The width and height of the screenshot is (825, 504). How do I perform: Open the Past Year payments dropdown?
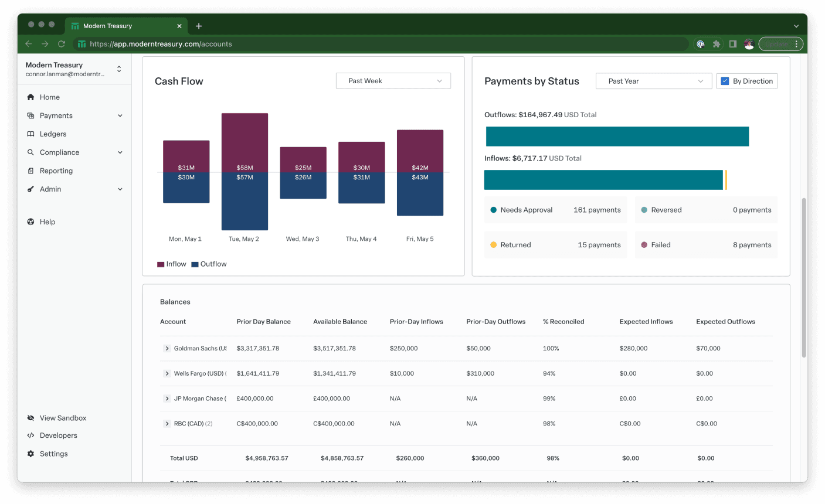(653, 81)
